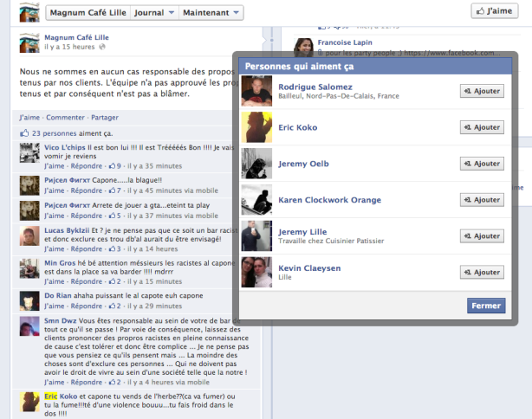
Task: Add Jeremy Oelb with Ajouter
Action: coord(482,164)
